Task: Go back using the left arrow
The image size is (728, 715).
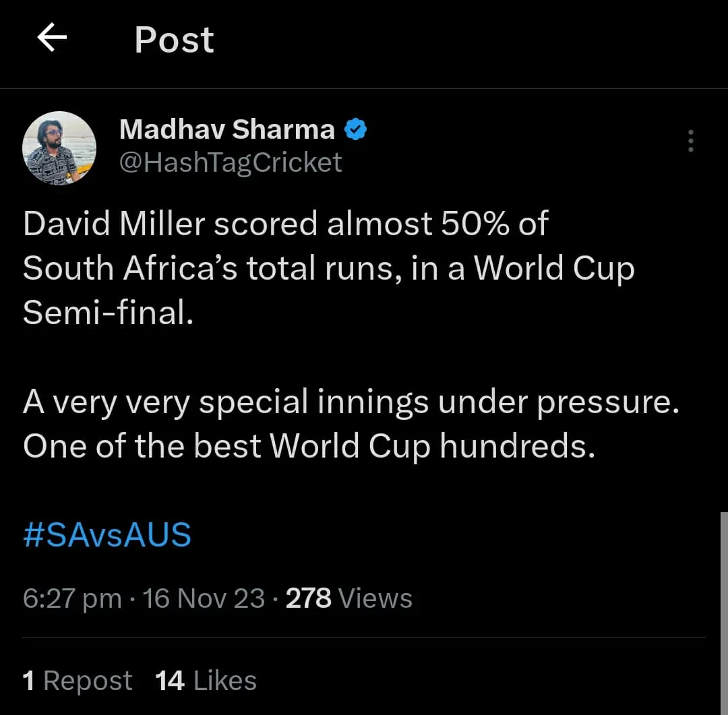Action: click(52, 37)
